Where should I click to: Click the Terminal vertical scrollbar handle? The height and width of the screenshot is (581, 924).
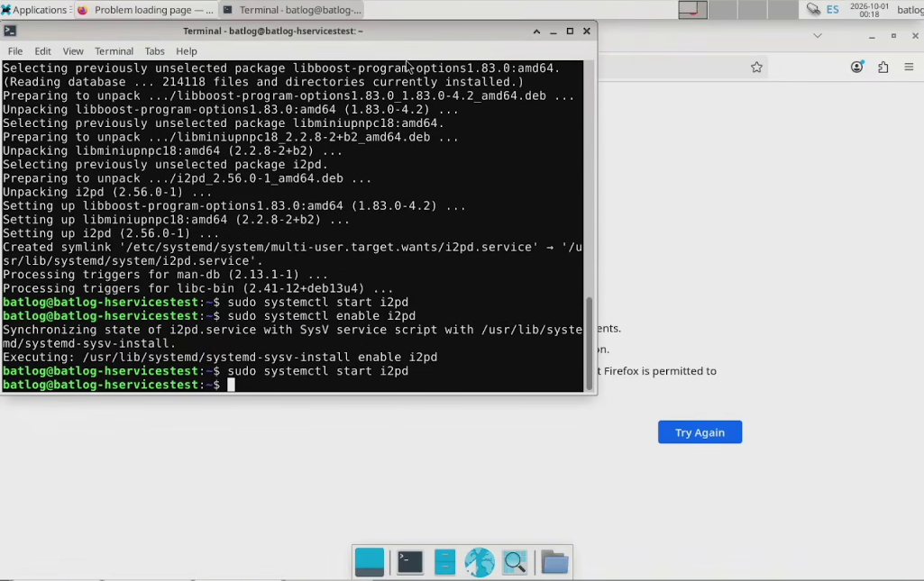pos(589,344)
